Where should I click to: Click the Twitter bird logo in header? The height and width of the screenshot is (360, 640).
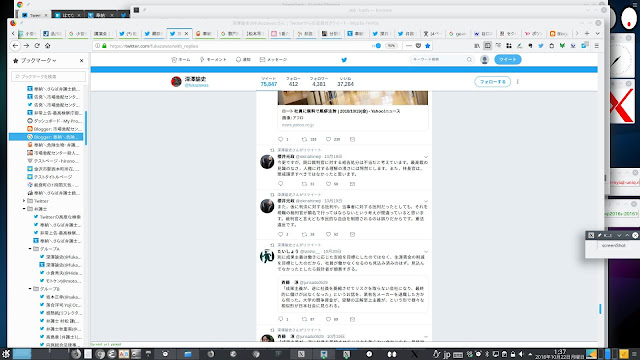[x=344, y=60]
